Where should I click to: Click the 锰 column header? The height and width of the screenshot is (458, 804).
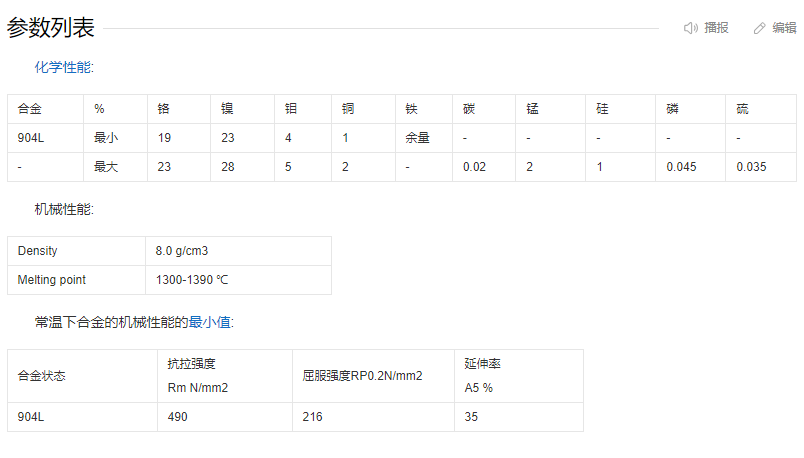[x=551, y=109]
